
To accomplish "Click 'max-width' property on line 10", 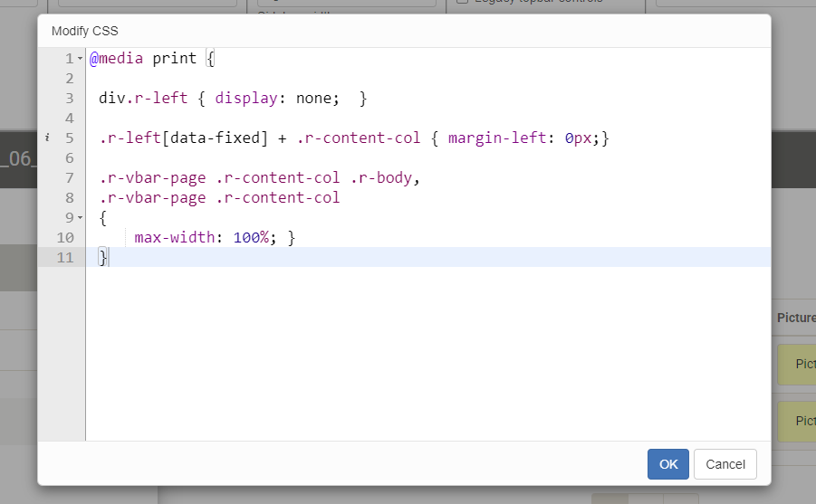I will [x=175, y=238].
